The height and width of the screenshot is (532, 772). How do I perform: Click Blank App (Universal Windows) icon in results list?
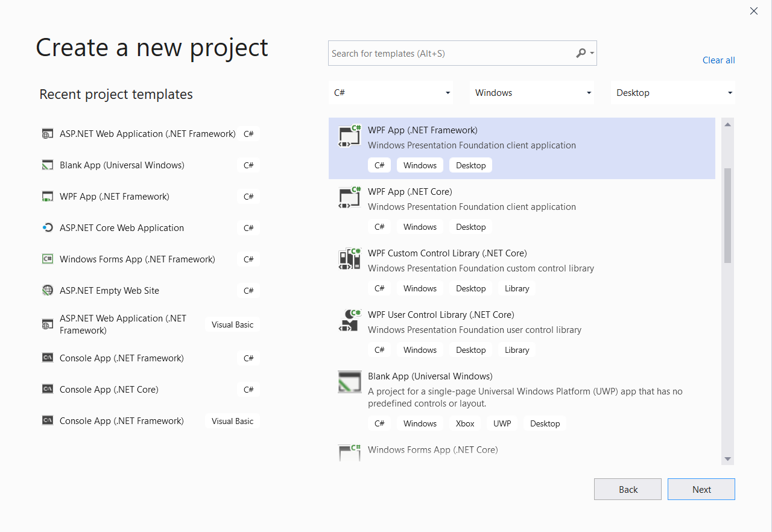coord(350,382)
